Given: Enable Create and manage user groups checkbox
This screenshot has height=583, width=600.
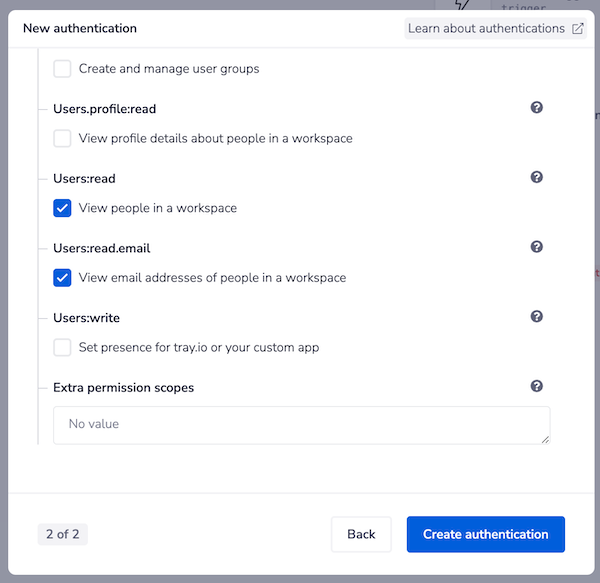Looking at the screenshot, I should click(x=63, y=69).
